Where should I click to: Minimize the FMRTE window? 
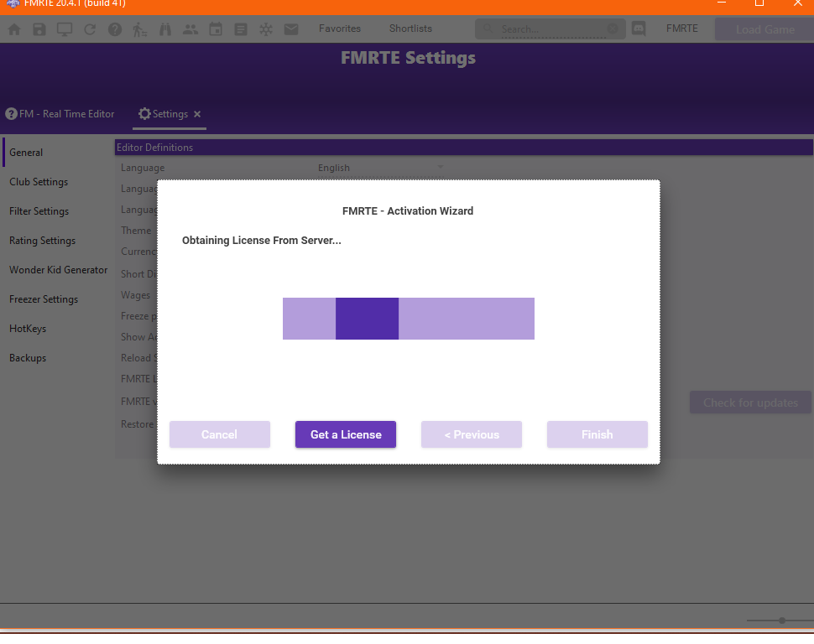(722, 3)
